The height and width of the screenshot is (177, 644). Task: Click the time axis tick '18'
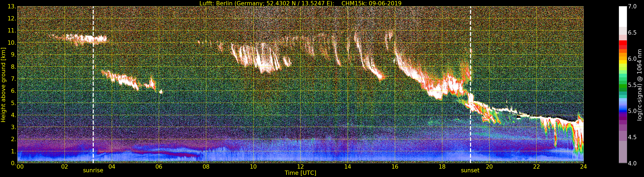(x=442, y=166)
